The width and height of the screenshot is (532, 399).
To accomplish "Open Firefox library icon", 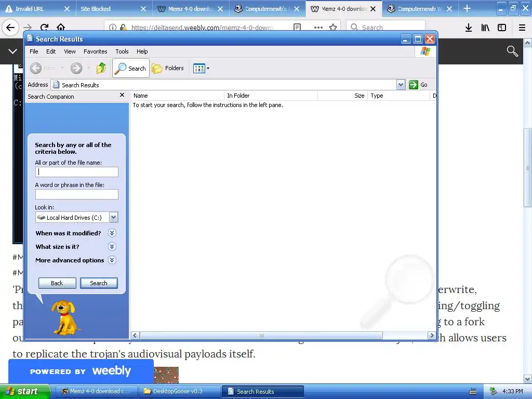I will pyautogui.click(x=485, y=28).
